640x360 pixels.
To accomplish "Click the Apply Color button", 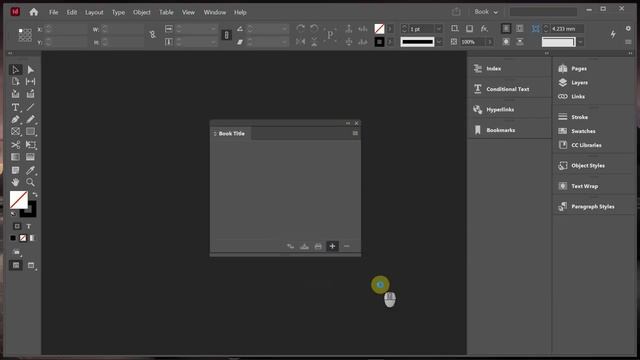I will click(13, 238).
